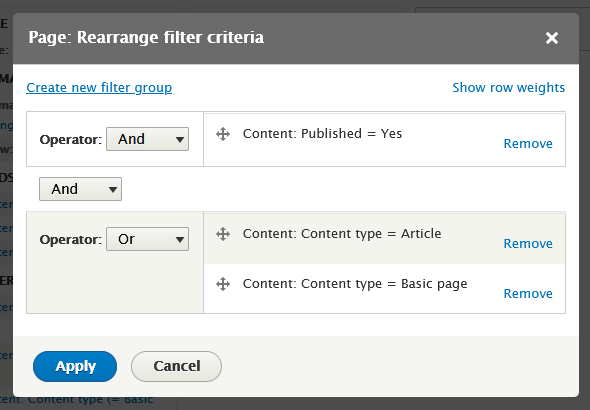Apply the filter criteria changes
Image resolution: width=590 pixels, height=410 pixels.
[x=75, y=366]
